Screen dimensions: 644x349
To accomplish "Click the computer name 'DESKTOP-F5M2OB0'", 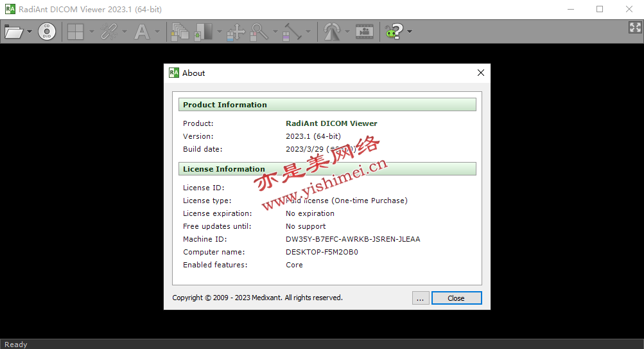I will pos(322,252).
